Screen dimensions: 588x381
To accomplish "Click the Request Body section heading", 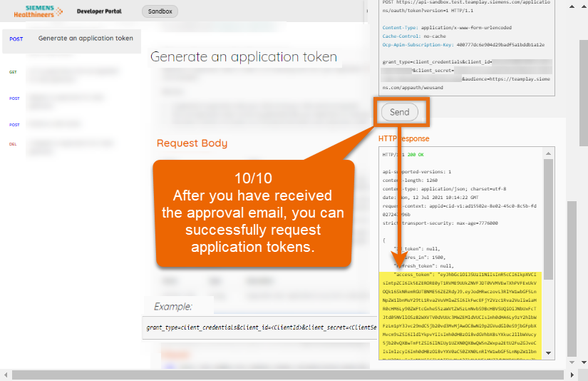I will [x=192, y=143].
